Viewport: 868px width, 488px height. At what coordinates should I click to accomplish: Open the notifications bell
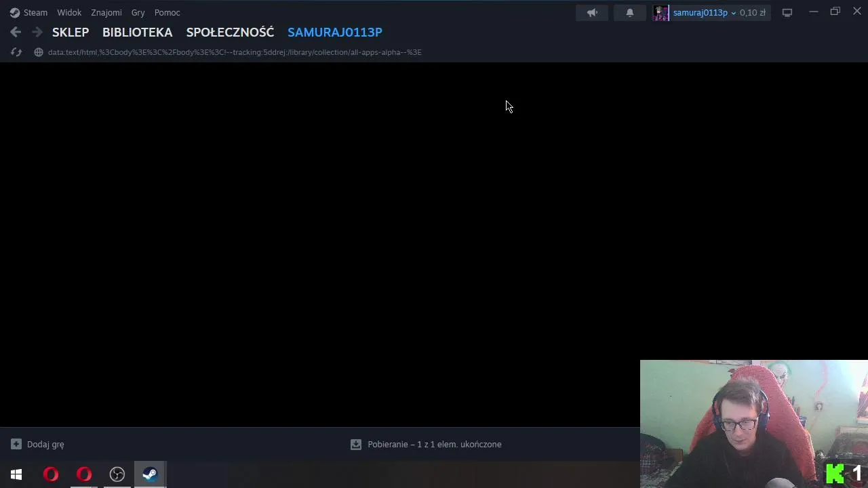coord(630,13)
